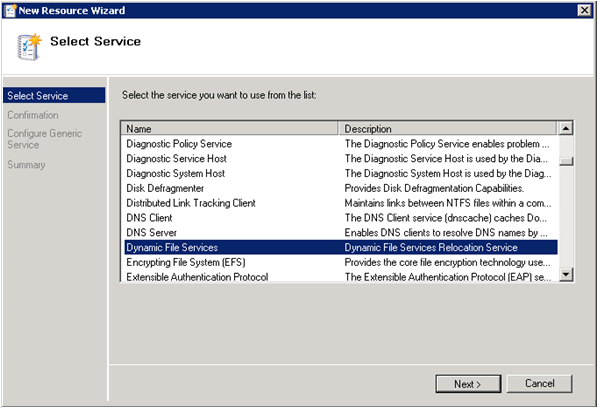Sort list by the Name column header
597x408 pixels.
coord(230,129)
